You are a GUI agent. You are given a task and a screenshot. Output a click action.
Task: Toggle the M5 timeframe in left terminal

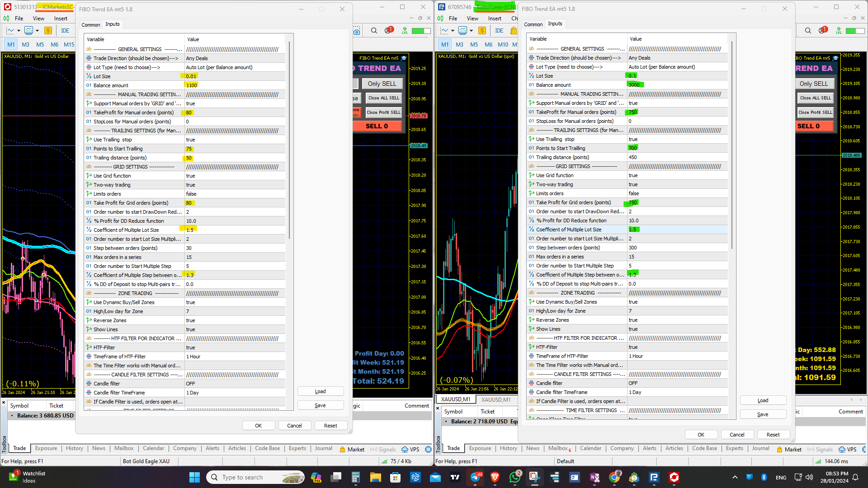[x=40, y=44]
